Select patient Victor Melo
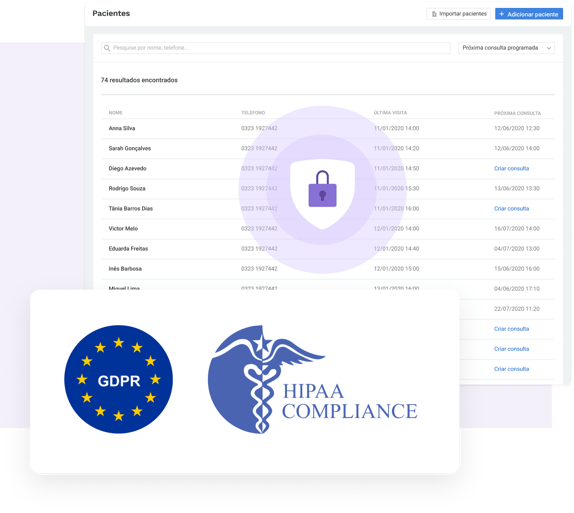The image size is (574, 513). [x=123, y=228]
